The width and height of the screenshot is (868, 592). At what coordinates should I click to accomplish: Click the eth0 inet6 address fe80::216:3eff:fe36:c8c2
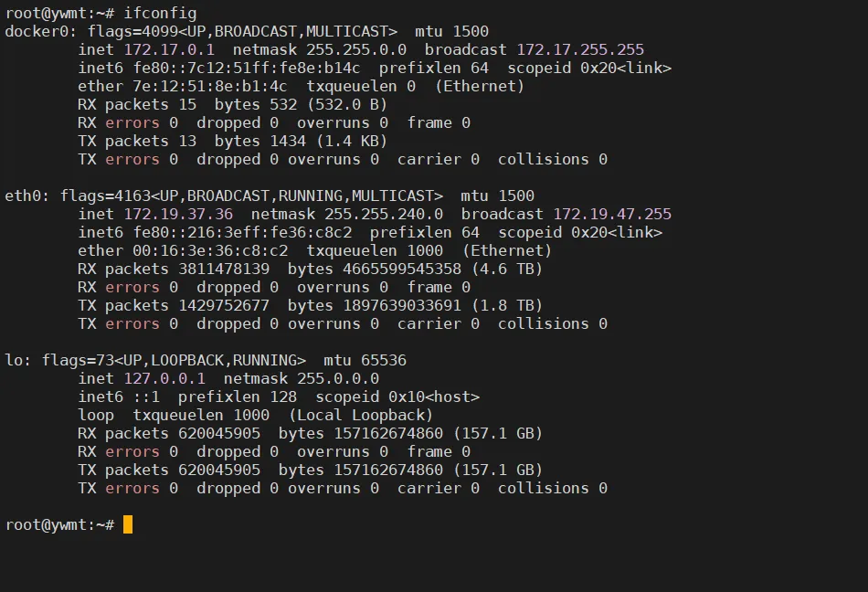coord(242,232)
